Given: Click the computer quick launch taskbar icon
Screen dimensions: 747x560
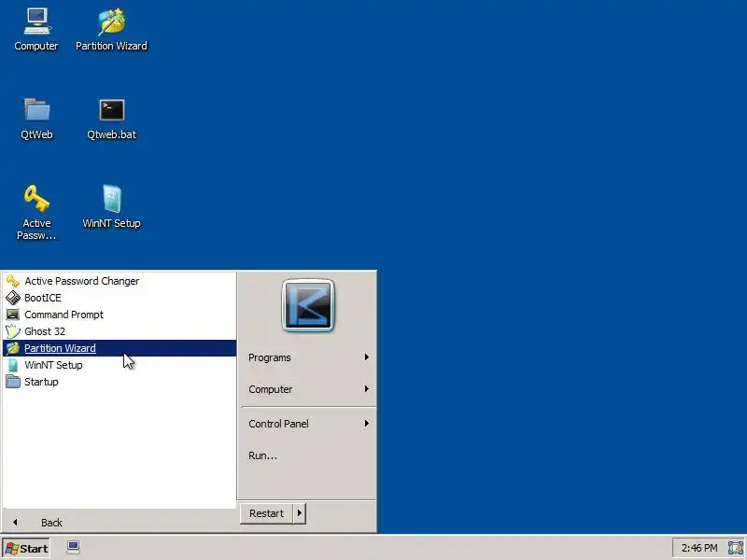Looking at the screenshot, I should coord(74,548).
